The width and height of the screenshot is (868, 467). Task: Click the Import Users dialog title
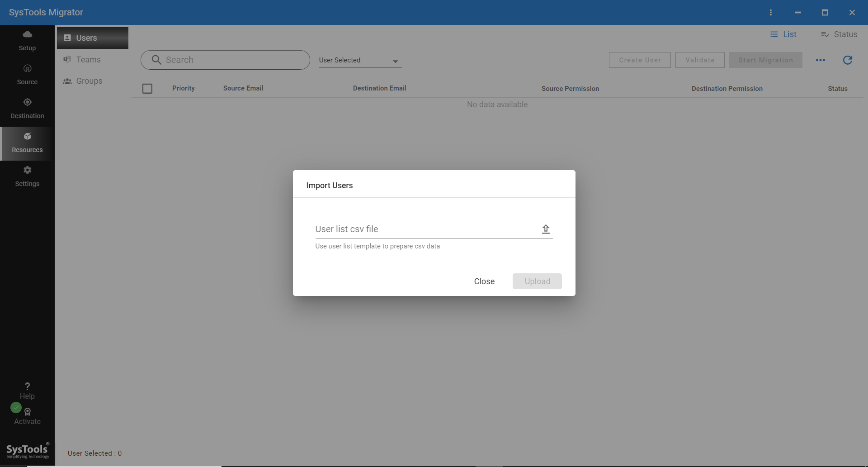330,186
